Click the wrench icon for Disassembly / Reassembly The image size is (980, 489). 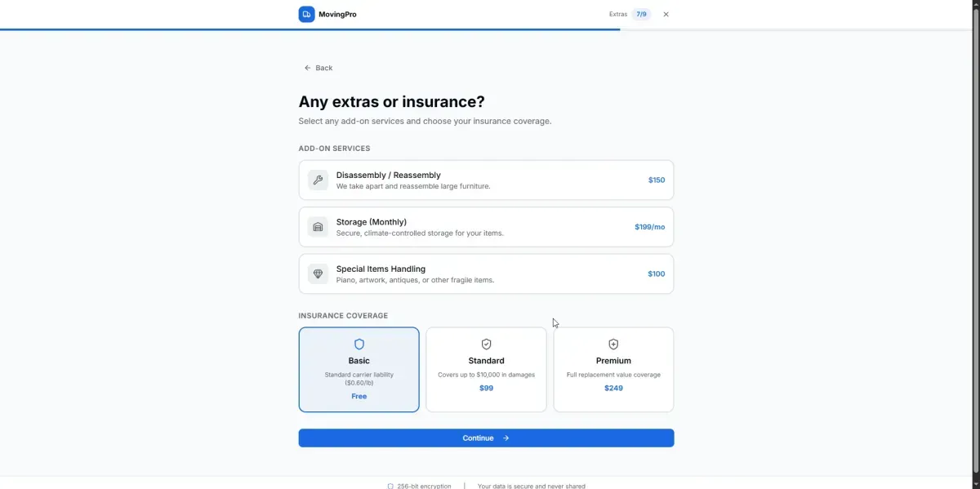pos(318,180)
